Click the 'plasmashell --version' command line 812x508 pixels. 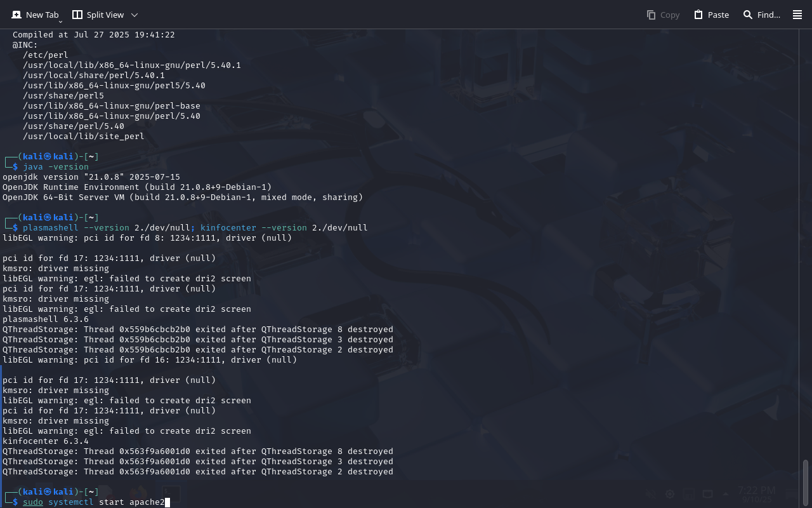[195, 228]
